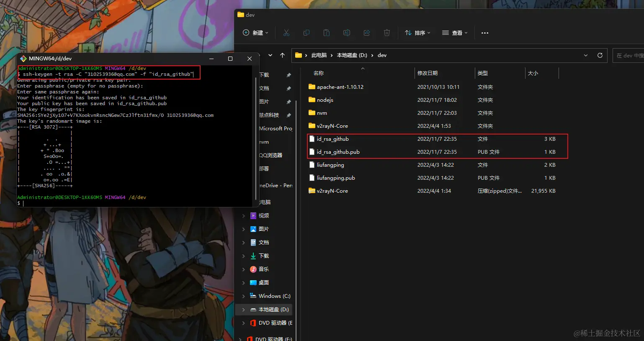Open the three-dot more options menu
The image size is (644, 341).
pyautogui.click(x=485, y=33)
